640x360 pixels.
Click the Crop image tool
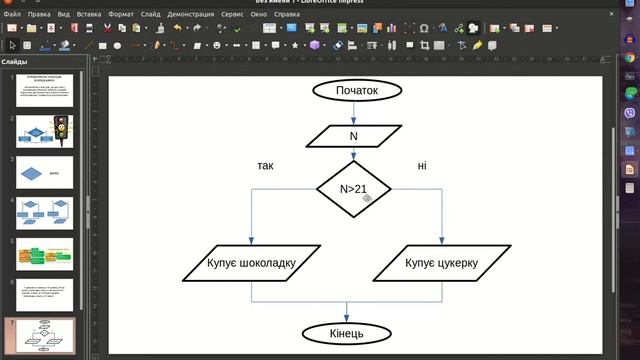[x=424, y=45]
